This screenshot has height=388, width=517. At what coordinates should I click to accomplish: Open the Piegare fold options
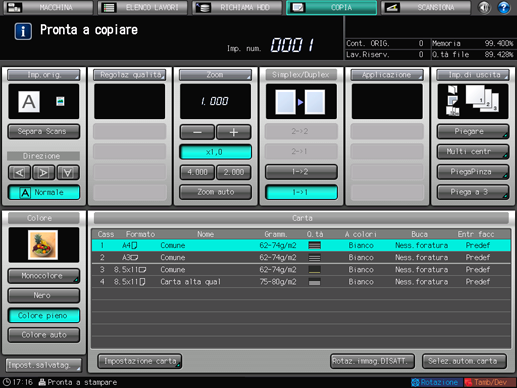473,131
